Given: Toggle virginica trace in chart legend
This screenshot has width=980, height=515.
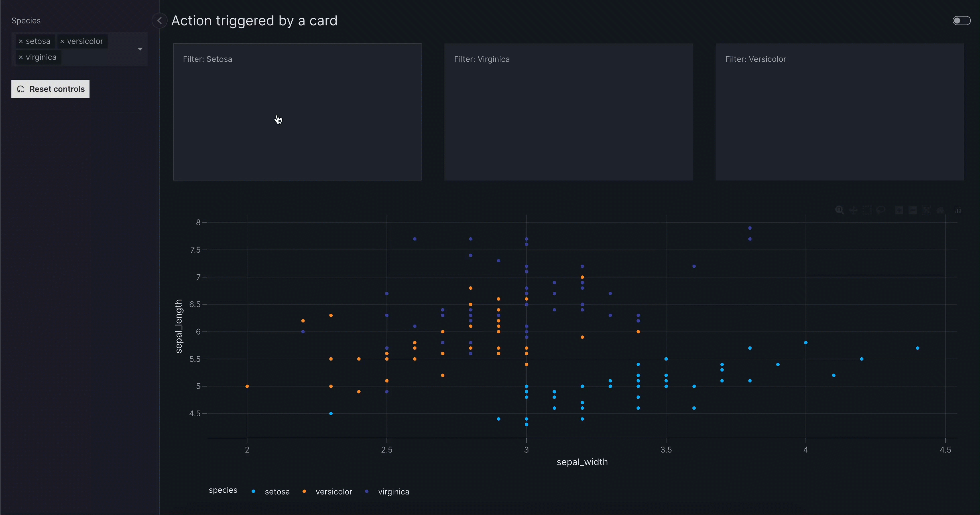Looking at the screenshot, I should coord(393,491).
